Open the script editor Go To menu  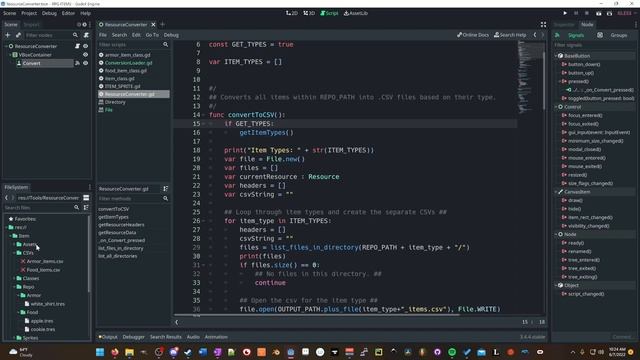[x=152, y=35]
